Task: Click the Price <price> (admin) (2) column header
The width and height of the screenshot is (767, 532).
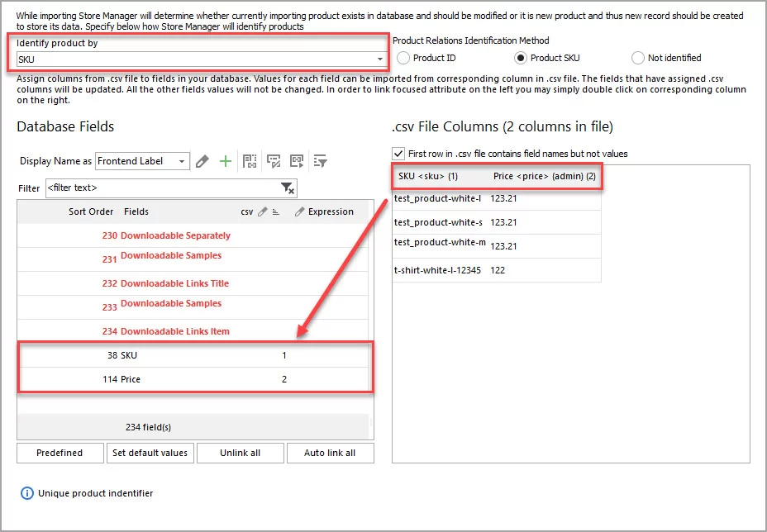Action: pos(545,176)
